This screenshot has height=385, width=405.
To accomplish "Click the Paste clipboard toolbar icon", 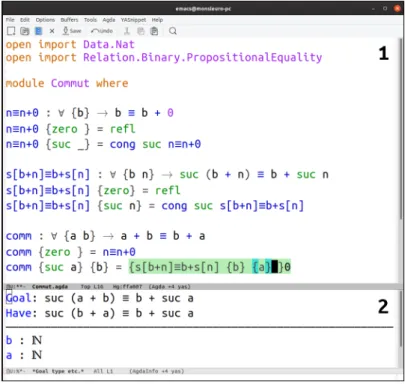I will (x=154, y=31).
